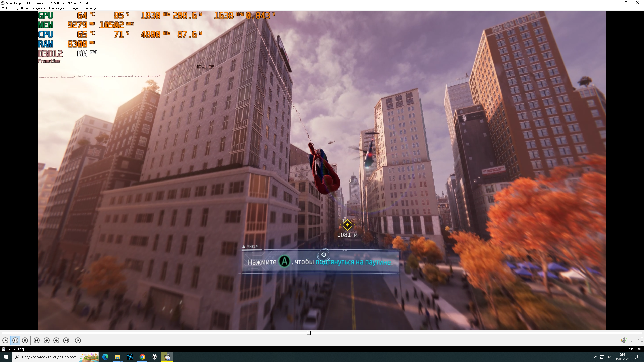
Task: Click the rewind (decrease speed) icon
Action: (x=47, y=340)
